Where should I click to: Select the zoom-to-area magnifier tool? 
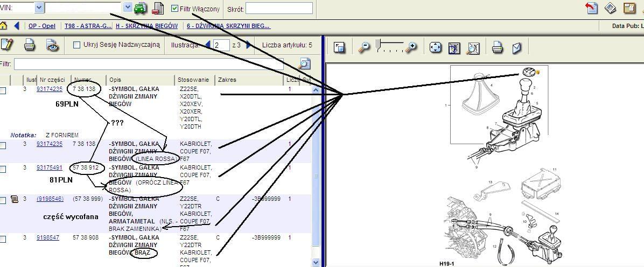[x=473, y=48]
